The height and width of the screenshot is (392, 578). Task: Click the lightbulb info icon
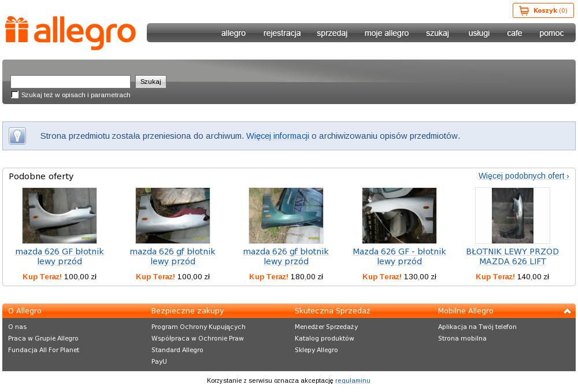pos(17,136)
